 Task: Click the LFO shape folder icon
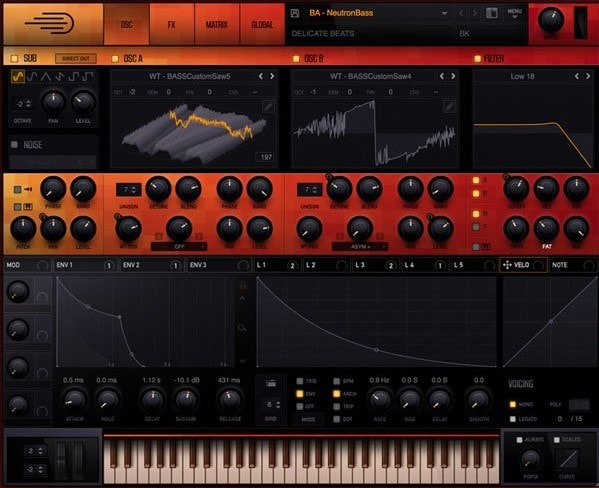tap(271, 383)
